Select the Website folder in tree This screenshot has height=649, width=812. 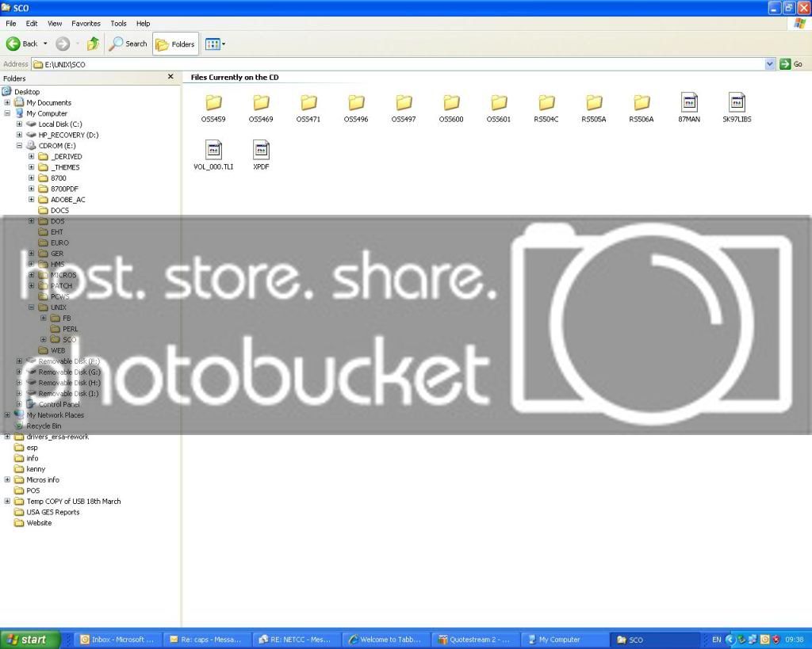coord(39,523)
